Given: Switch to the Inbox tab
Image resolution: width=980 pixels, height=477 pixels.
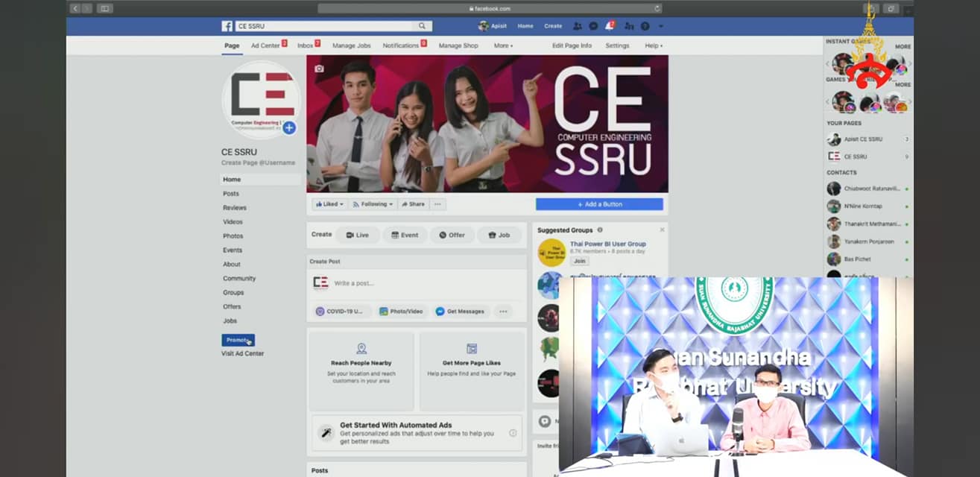Looking at the screenshot, I should pyautogui.click(x=306, y=45).
